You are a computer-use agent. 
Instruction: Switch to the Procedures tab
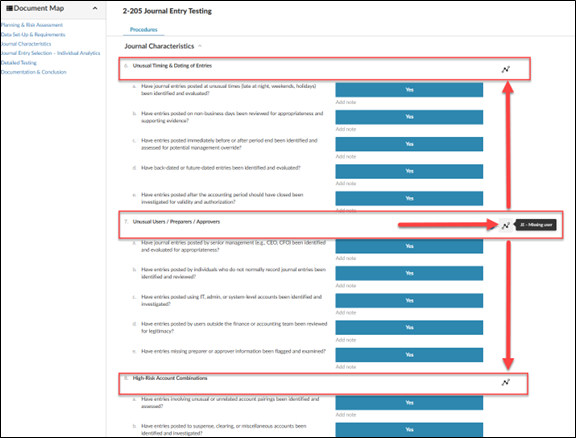point(144,29)
